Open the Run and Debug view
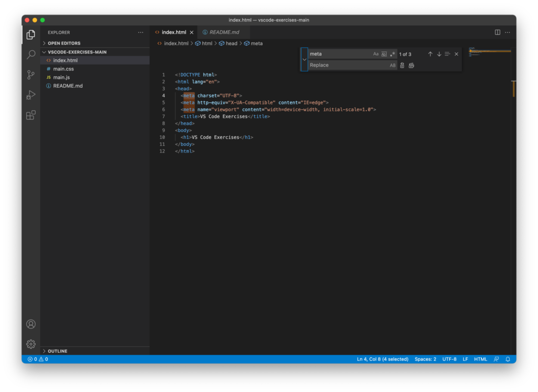 (x=31, y=95)
